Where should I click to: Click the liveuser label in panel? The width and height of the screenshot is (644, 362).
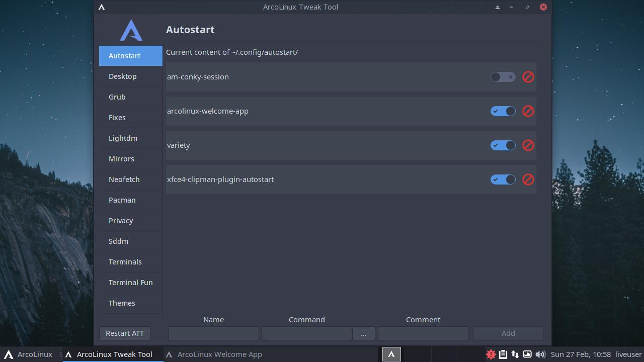point(628,354)
